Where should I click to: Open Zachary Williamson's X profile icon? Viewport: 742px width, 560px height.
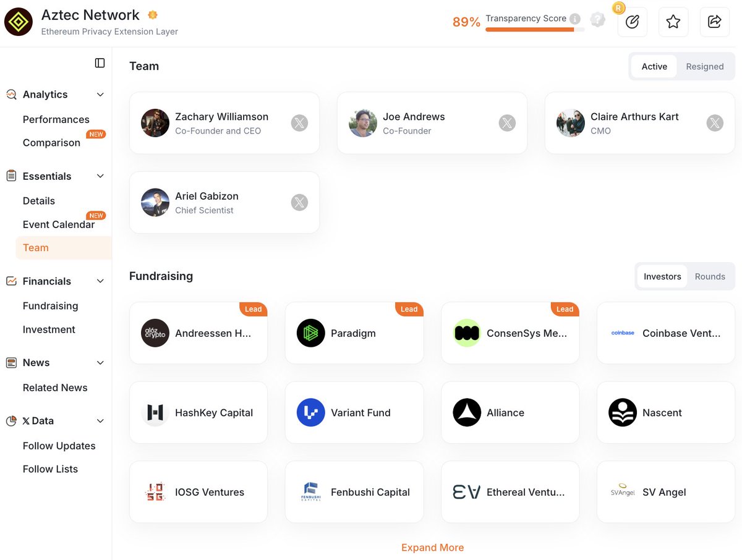(x=299, y=123)
